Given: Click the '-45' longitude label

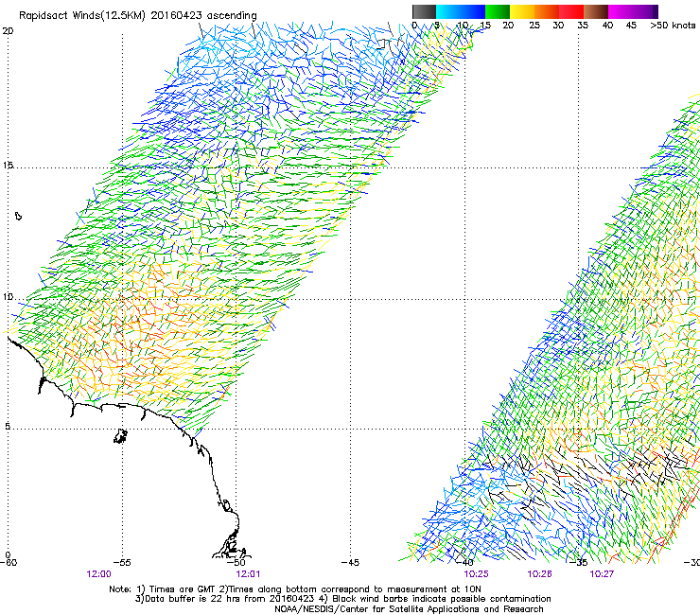Looking at the screenshot, I should coord(350,562).
